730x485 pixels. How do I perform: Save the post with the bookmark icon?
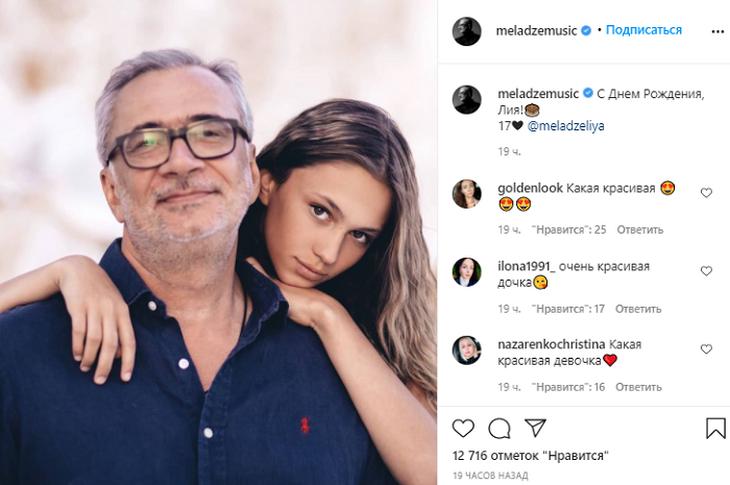click(715, 429)
